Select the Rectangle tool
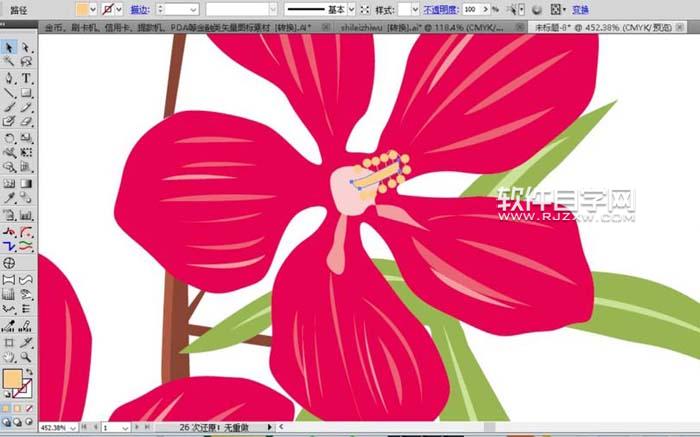 (26, 92)
